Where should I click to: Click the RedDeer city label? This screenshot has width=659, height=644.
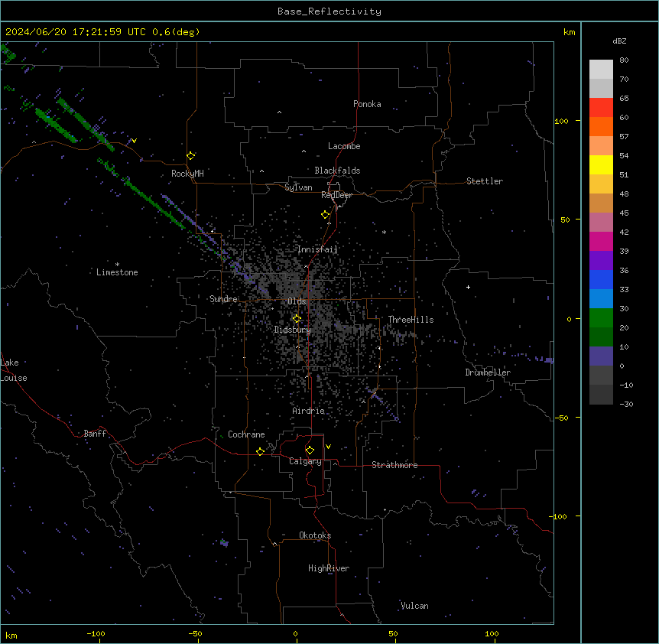[336, 195]
